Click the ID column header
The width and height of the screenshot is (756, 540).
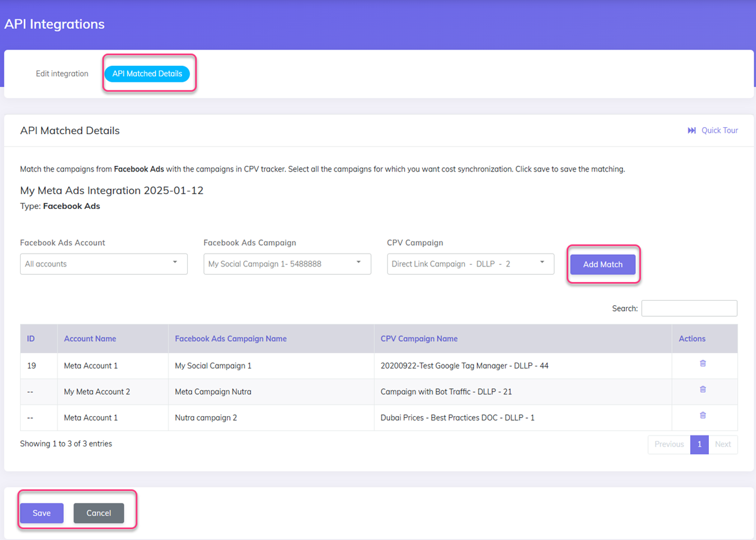click(x=29, y=338)
